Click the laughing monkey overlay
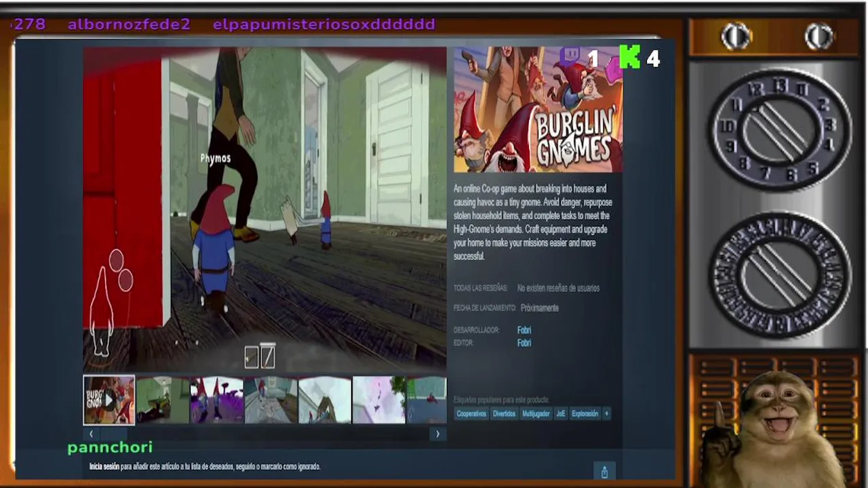Viewport: 868px width, 488px height. [x=773, y=430]
